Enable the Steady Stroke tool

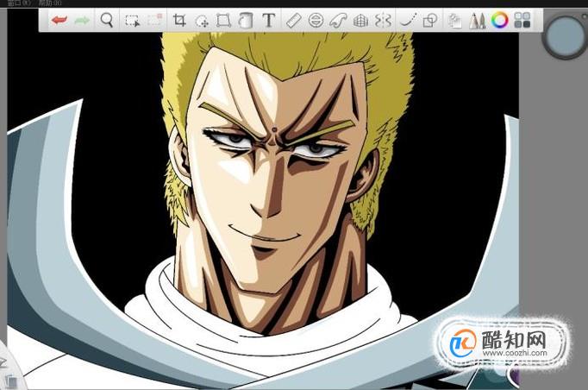(x=409, y=20)
